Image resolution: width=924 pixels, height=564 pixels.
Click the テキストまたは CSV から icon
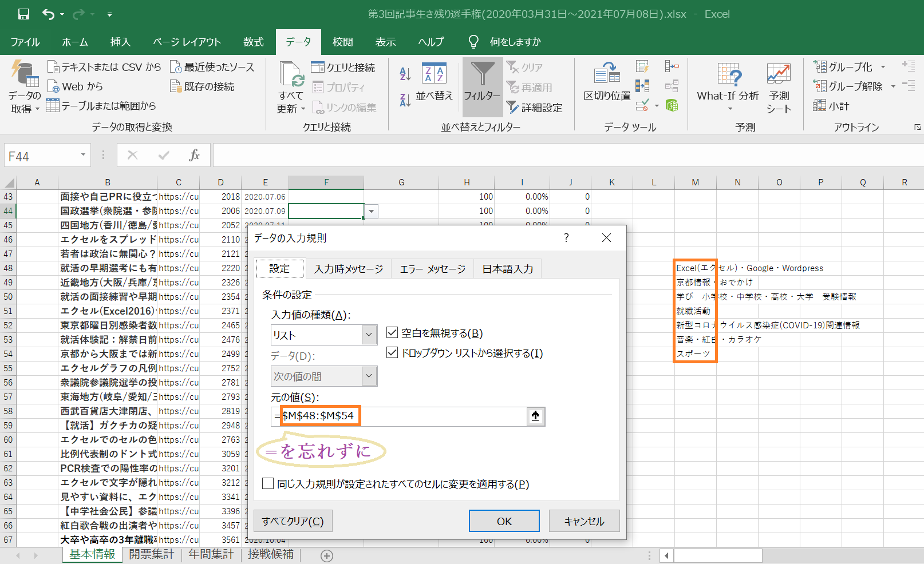(x=53, y=67)
